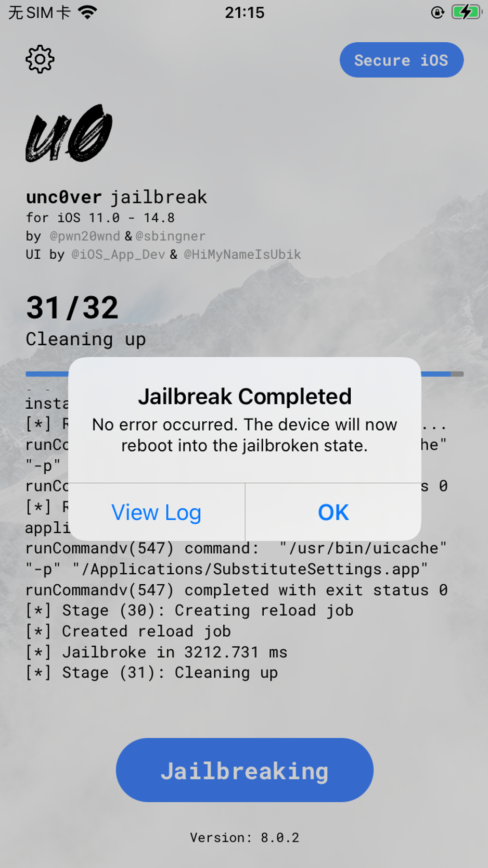
Task: Tap the Jailbreak Completed dialog title
Action: click(x=245, y=396)
